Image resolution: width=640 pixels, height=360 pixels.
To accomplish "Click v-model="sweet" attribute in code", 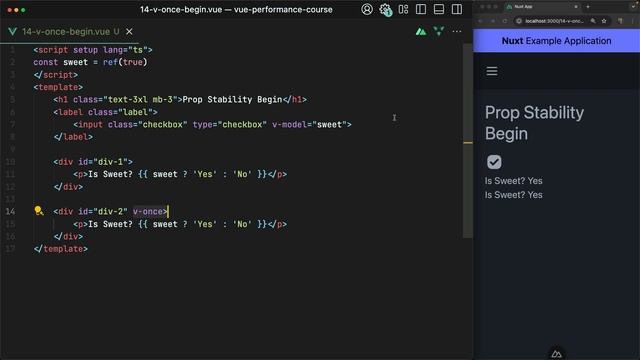I will [309, 124].
